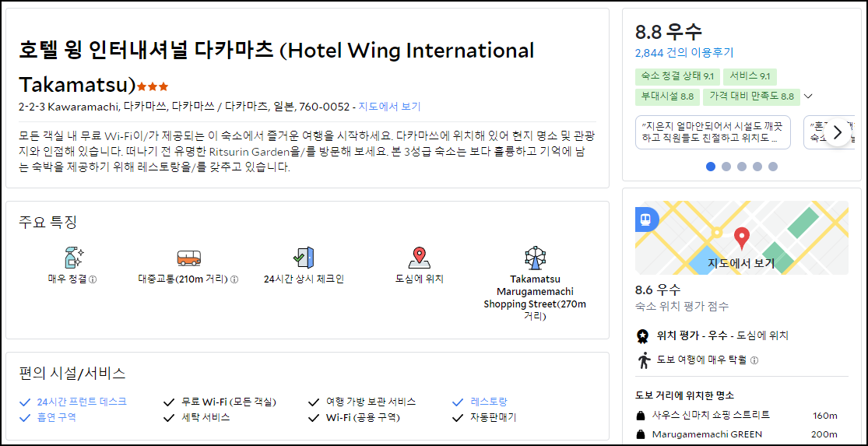This screenshot has width=868, height=446.
Task: Click the 도보 거리에 위치한 명소 heading
Action: coord(684,395)
